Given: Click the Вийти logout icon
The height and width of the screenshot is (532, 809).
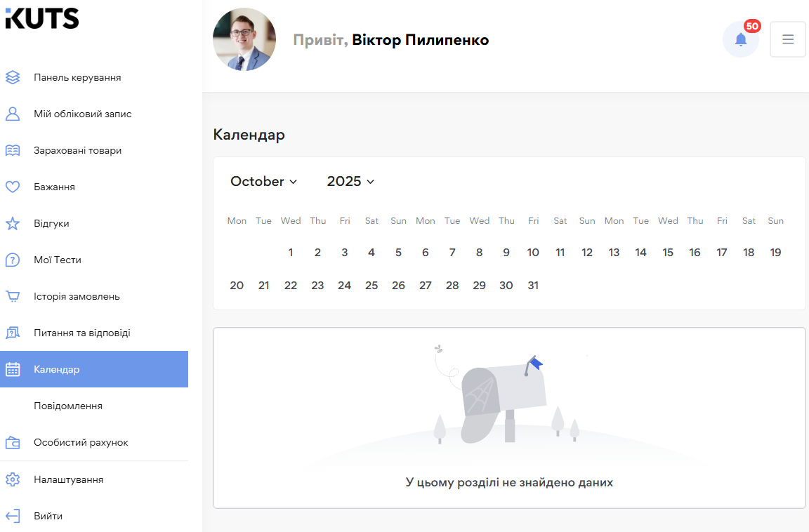Looking at the screenshot, I should [13, 516].
